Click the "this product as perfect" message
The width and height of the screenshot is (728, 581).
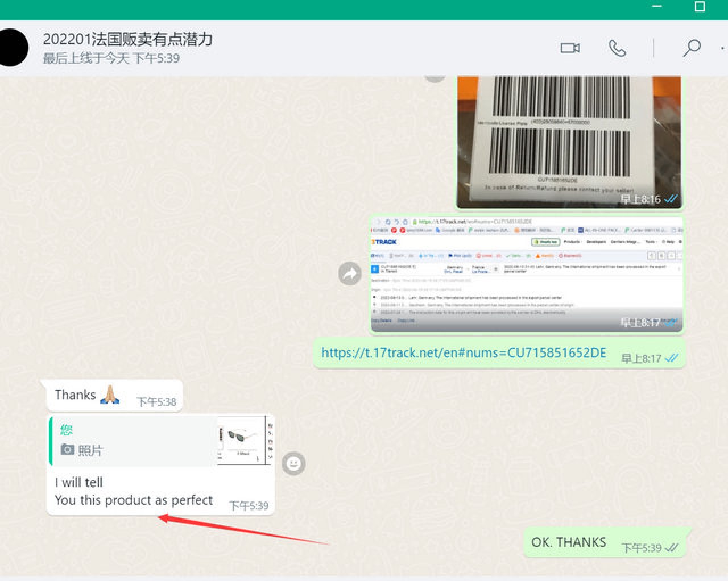pos(134,500)
